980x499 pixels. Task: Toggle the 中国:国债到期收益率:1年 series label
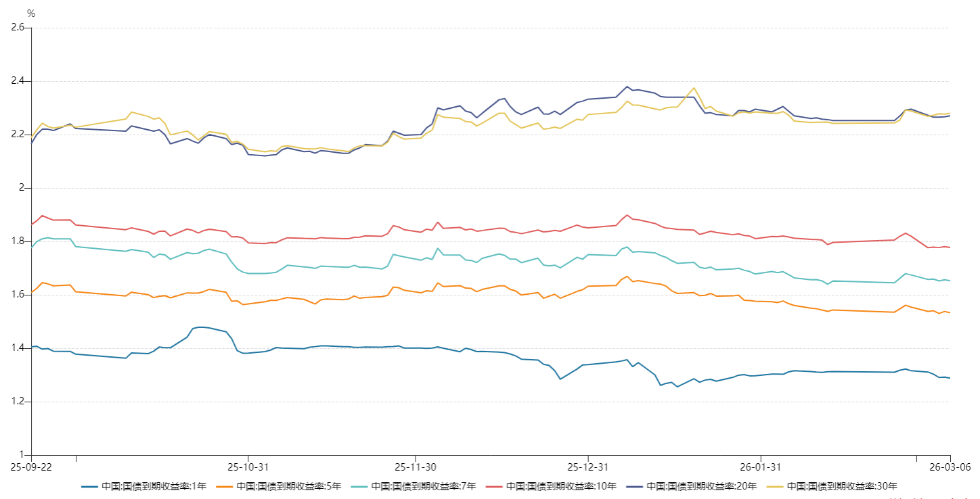154,486
